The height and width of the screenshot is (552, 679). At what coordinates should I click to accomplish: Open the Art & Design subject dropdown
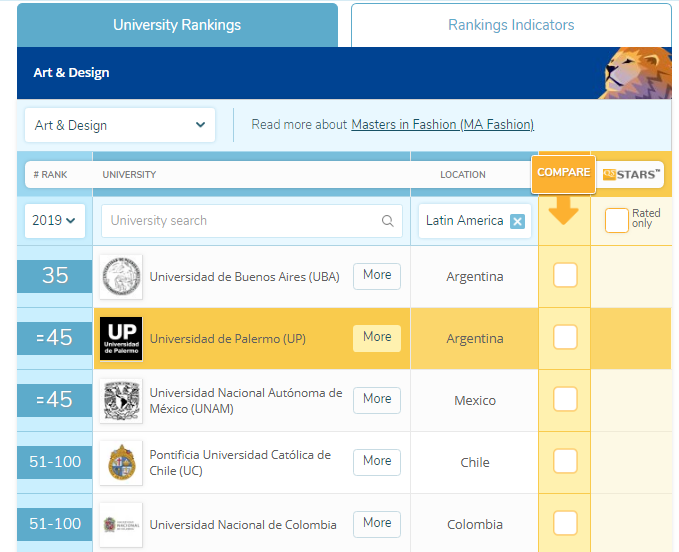tap(120, 125)
